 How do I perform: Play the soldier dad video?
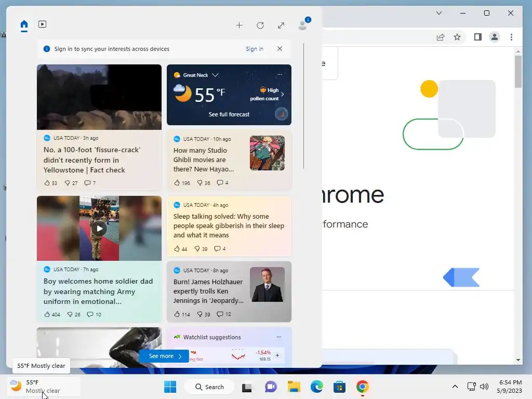(99, 229)
